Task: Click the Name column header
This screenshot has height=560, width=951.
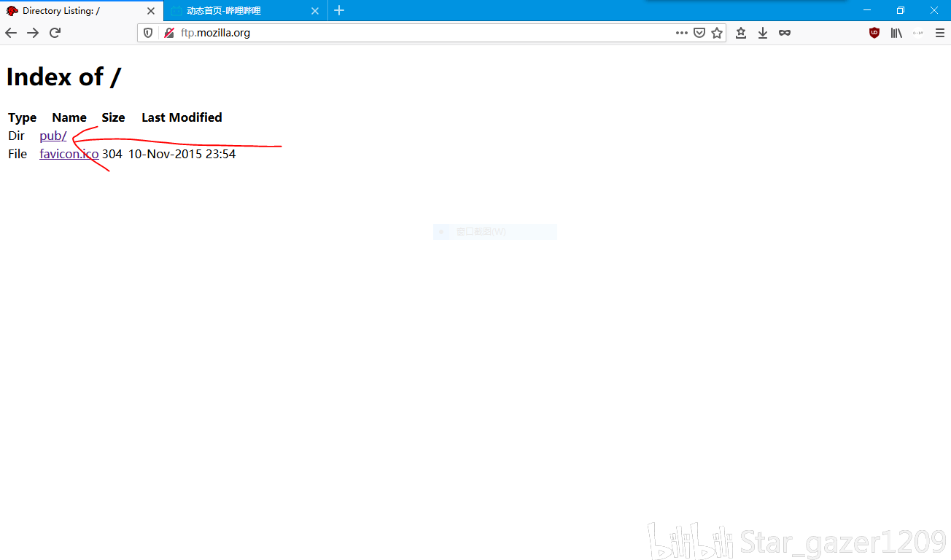Action: click(x=69, y=117)
